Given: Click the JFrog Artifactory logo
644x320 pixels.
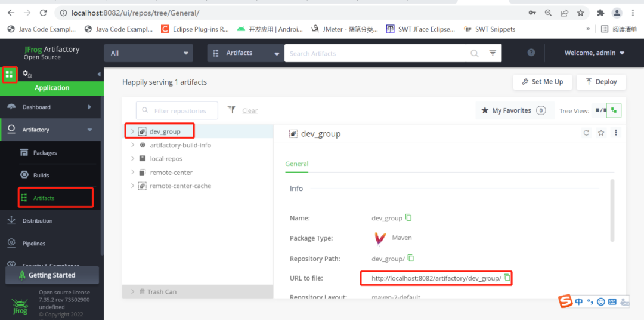Looking at the screenshot, I should pos(51,53).
